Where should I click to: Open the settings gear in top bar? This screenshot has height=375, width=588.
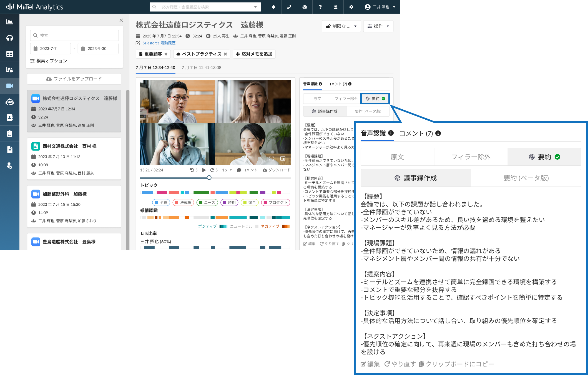tap(351, 7)
